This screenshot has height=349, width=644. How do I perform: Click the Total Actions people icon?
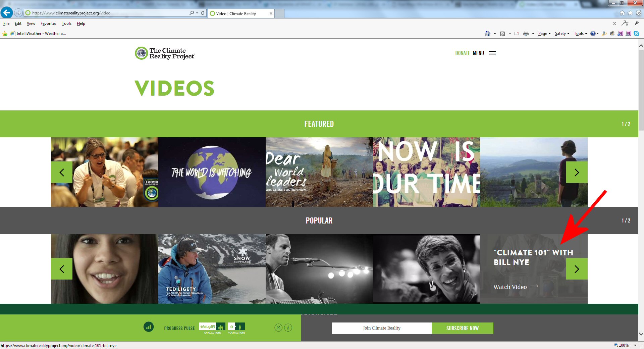click(221, 327)
